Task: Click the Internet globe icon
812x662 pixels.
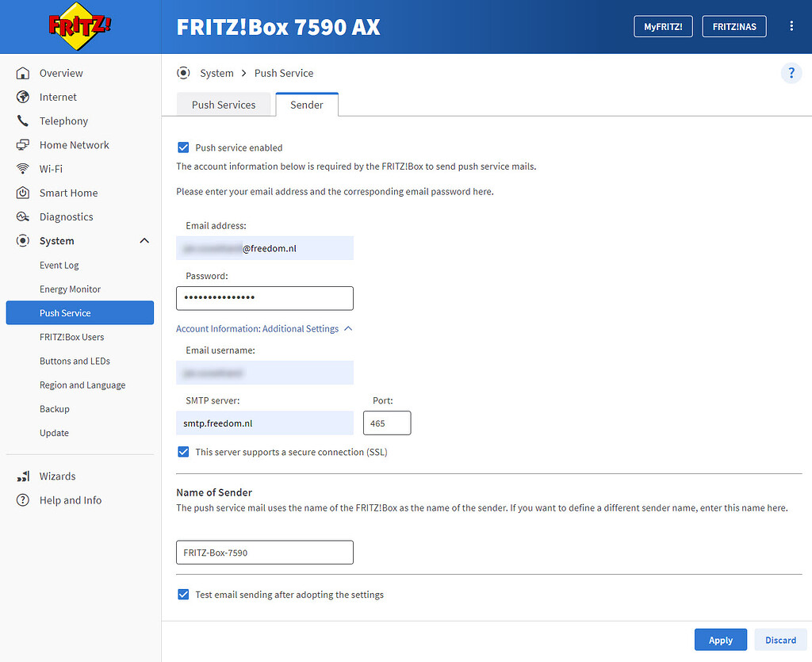Action: pos(23,97)
